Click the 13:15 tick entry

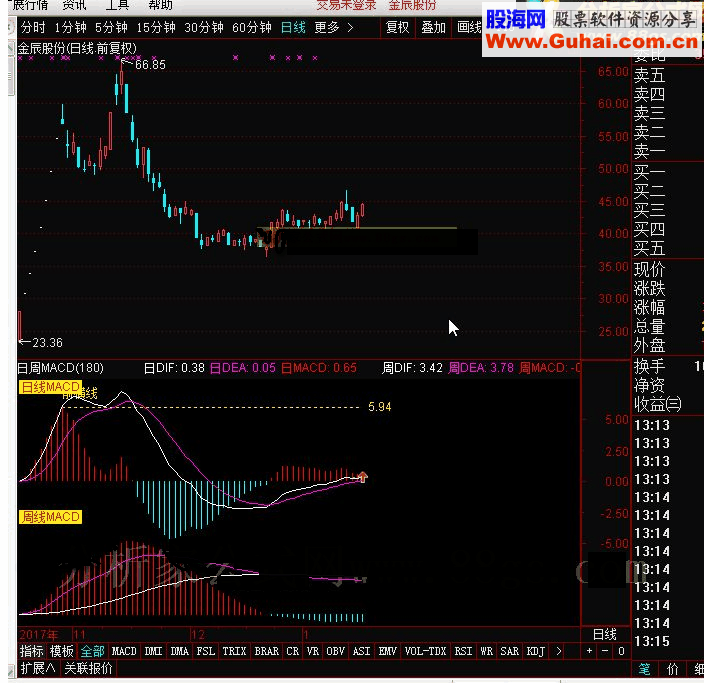point(652,641)
